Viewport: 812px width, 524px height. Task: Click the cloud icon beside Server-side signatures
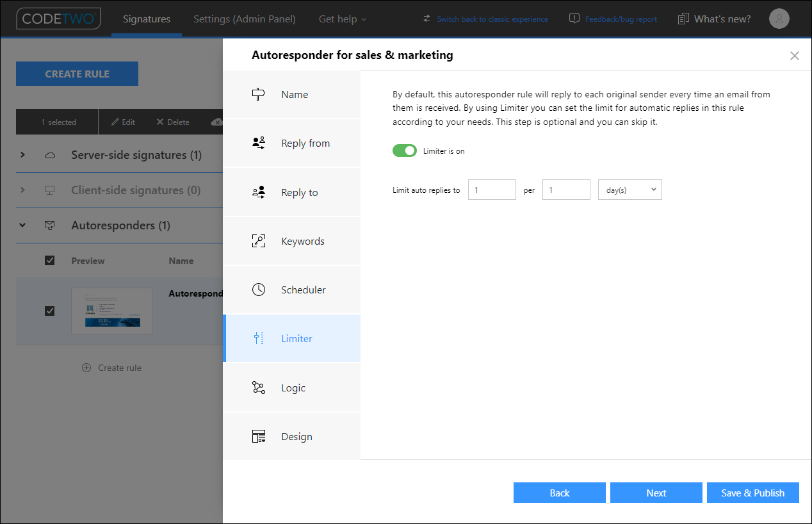point(50,155)
